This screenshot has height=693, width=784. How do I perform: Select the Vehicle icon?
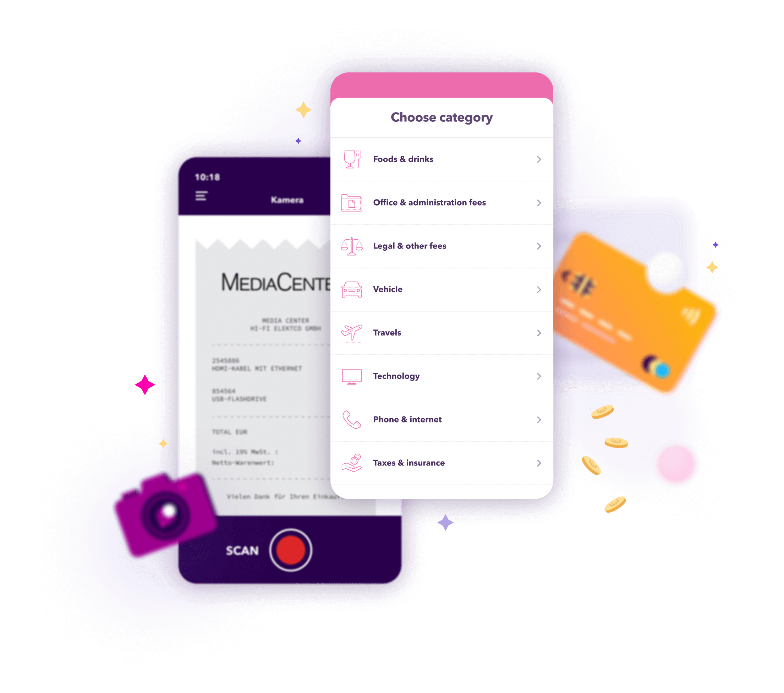tap(352, 288)
